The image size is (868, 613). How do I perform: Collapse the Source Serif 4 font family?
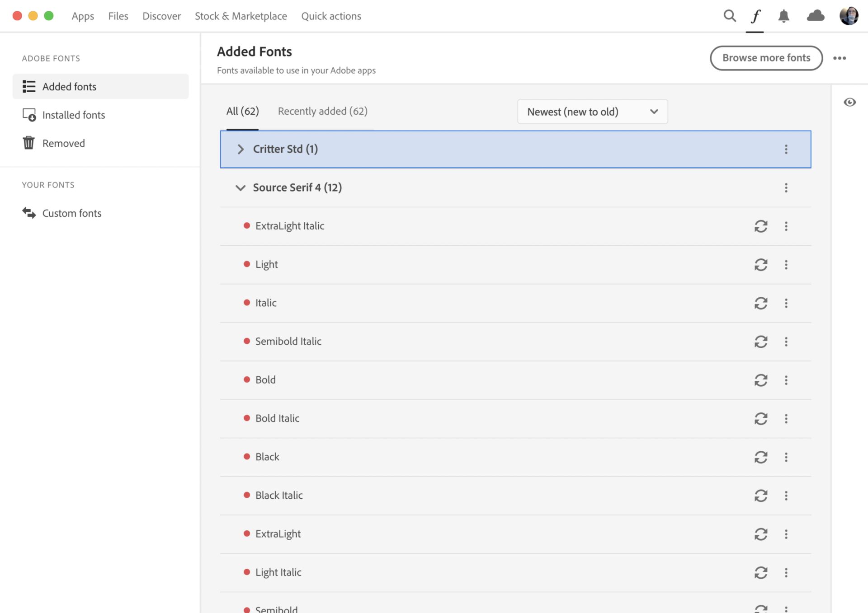(x=240, y=188)
